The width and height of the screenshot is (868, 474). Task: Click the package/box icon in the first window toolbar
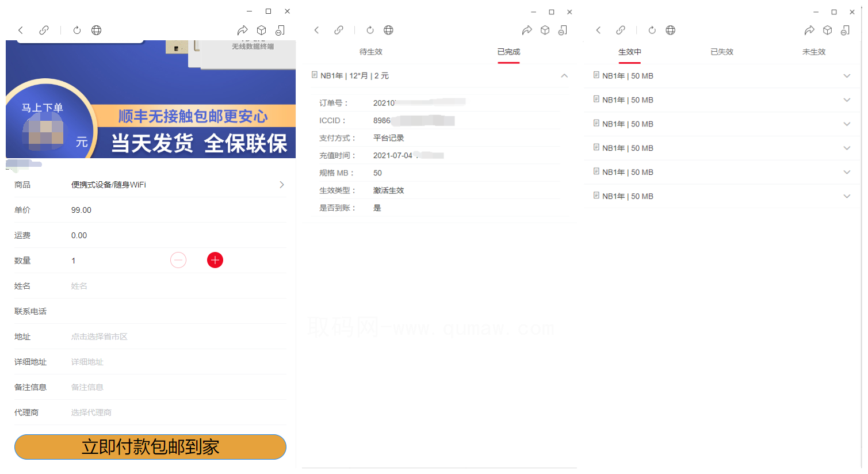coord(261,30)
